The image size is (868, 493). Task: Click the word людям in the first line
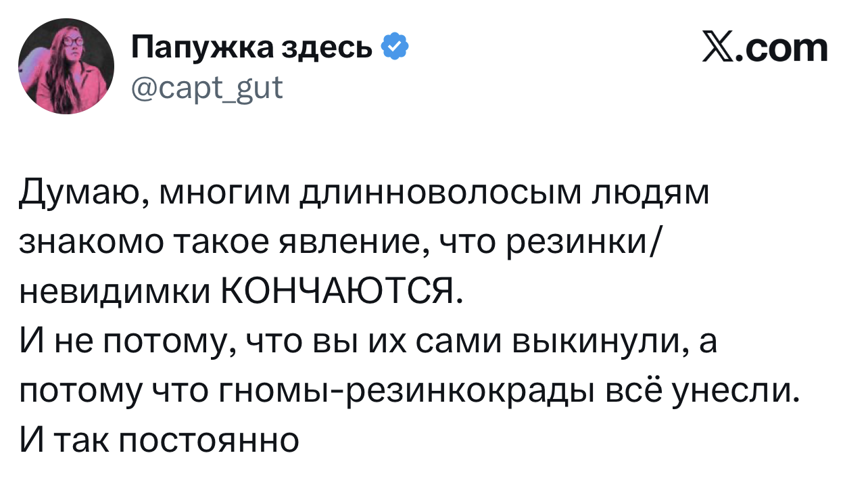[x=650, y=194]
